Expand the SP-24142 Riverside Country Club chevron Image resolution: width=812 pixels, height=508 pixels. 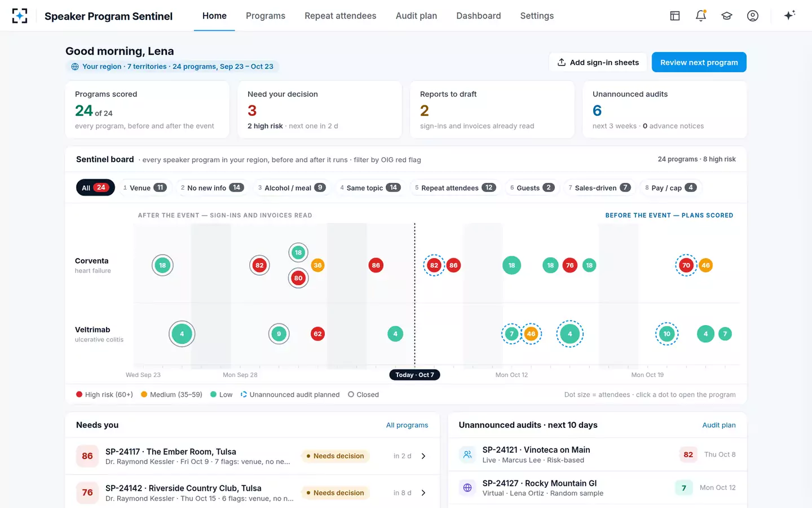click(423, 493)
